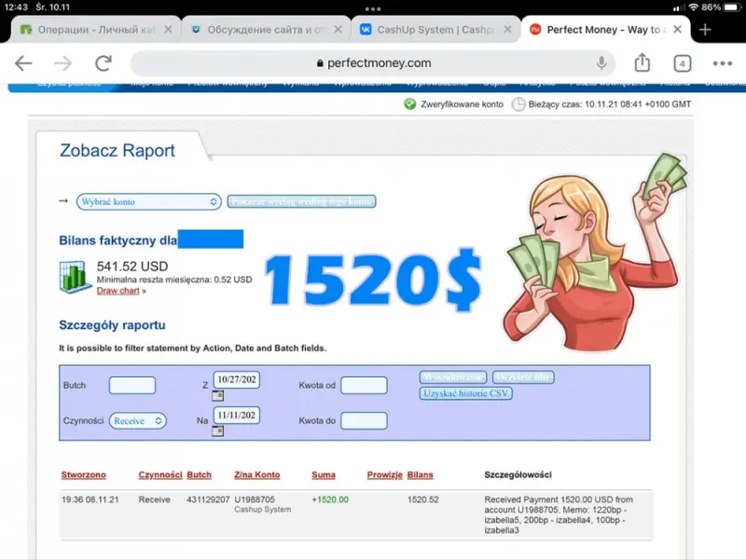Close the Perfect Money tab
Image resolution: width=746 pixels, height=560 pixels.
click(678, 30)
